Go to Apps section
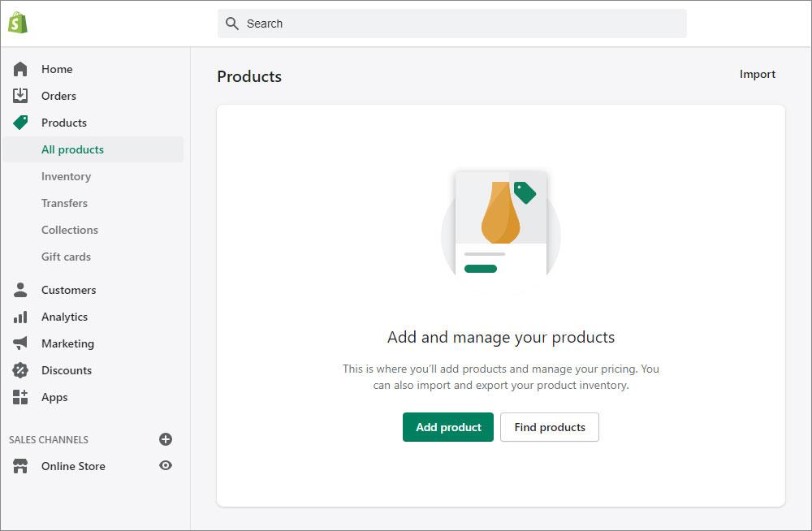 (54, 397)
